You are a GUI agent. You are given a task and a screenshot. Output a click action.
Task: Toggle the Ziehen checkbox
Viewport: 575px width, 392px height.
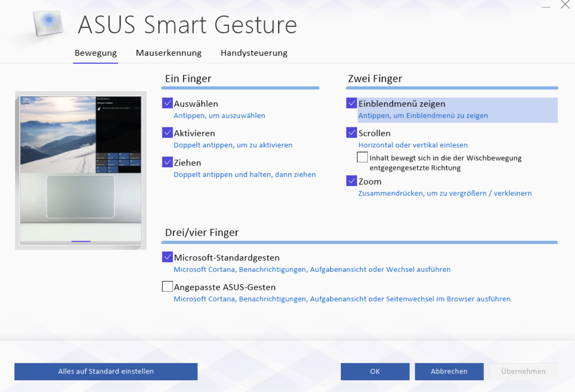coord(167,162)
